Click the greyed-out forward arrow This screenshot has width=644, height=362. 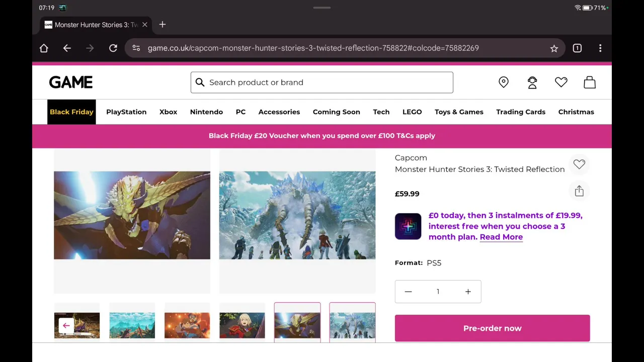[90, 48]
